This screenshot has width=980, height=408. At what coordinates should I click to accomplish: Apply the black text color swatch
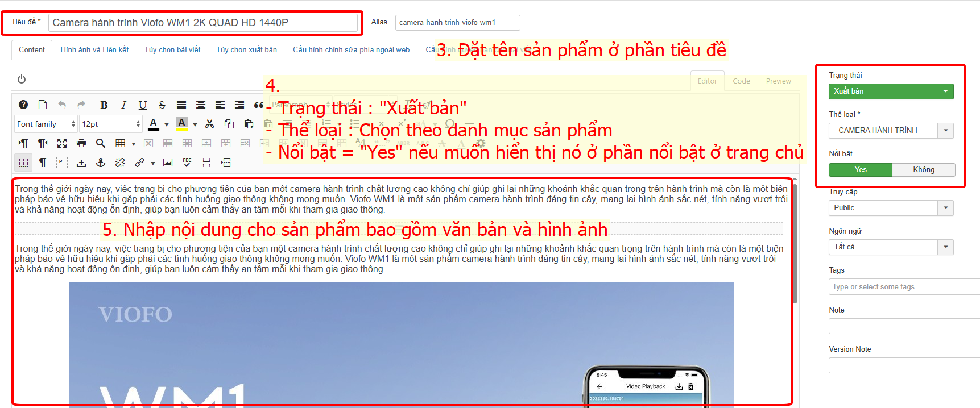(154, 124)
